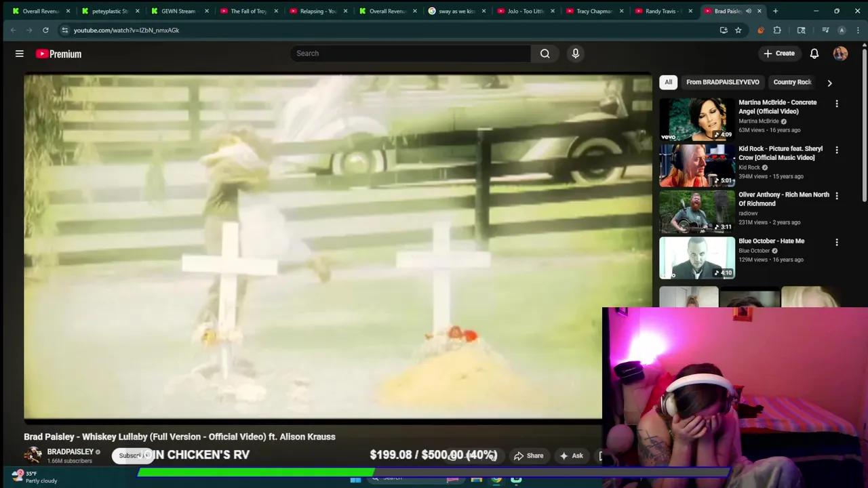Screen dimensions: 868x488
Task: Click the video title text Whiskey Lullaby
Action: pos(180,436)
